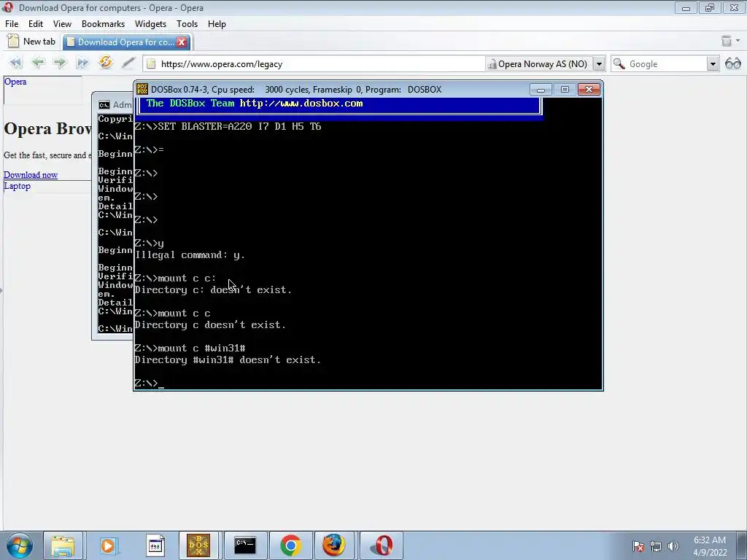Click the Administrator command prompt title icon

[104, 105]
